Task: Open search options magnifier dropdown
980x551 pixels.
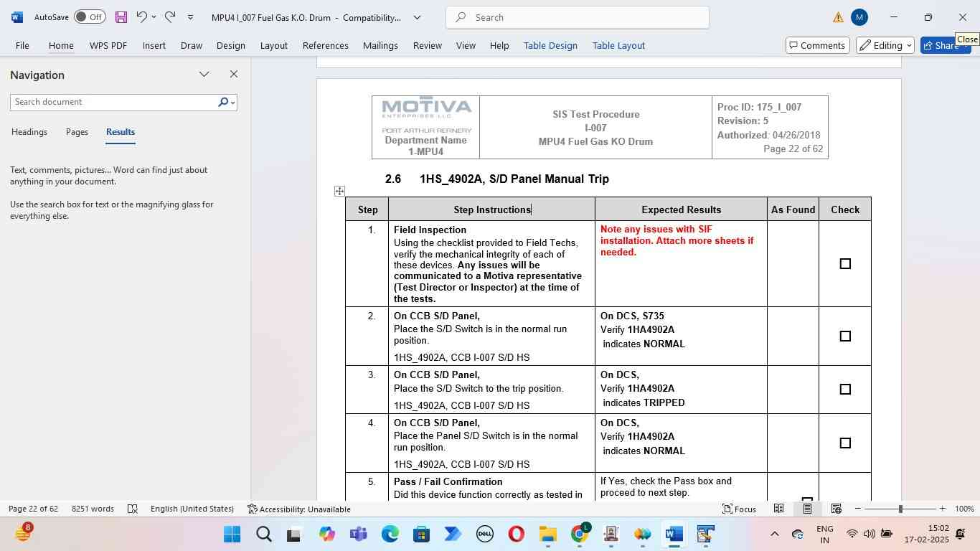Action: (227, 102)
